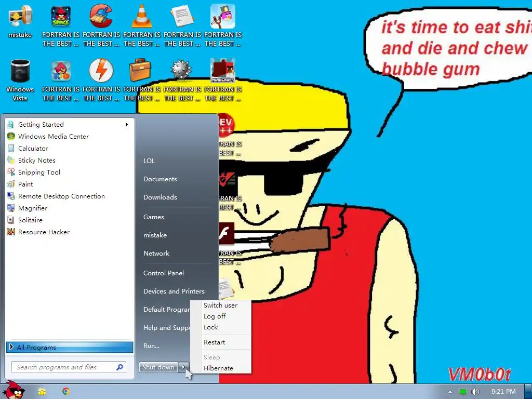Open the Adobe Flash desktop icon

click(x=227, y=233)
